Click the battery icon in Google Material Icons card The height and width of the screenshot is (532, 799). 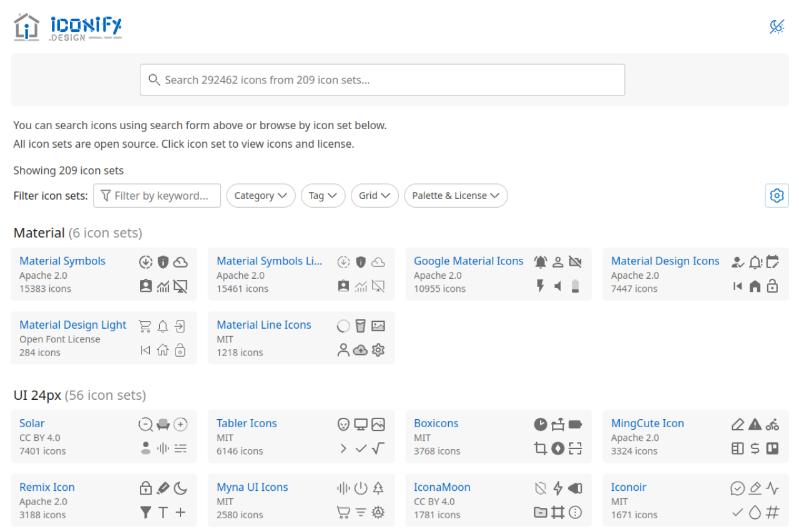click(576, 286)
